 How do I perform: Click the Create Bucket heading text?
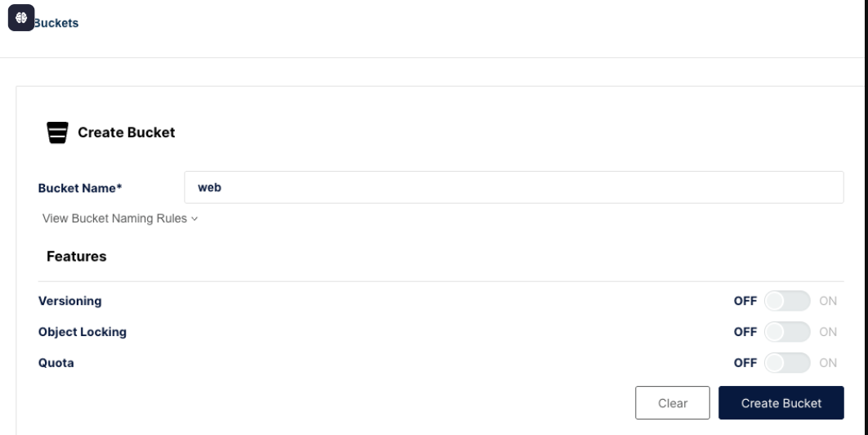click(127, 132)
